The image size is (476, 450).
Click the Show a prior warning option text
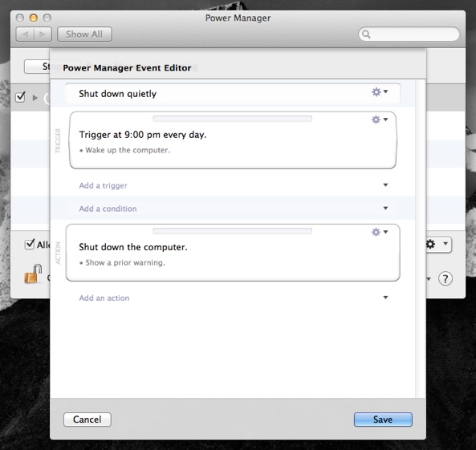pyautogui.click(x=125, y=263)
